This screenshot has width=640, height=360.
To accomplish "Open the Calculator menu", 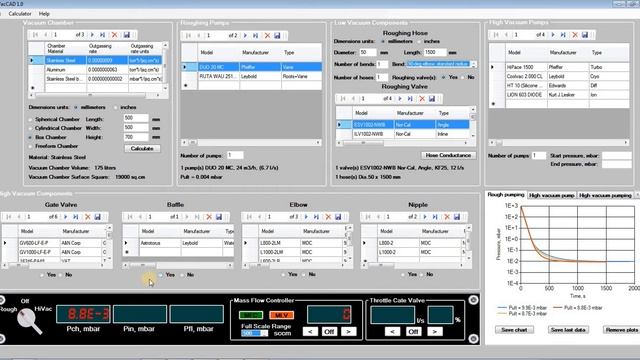I will (x=20, y=14).
